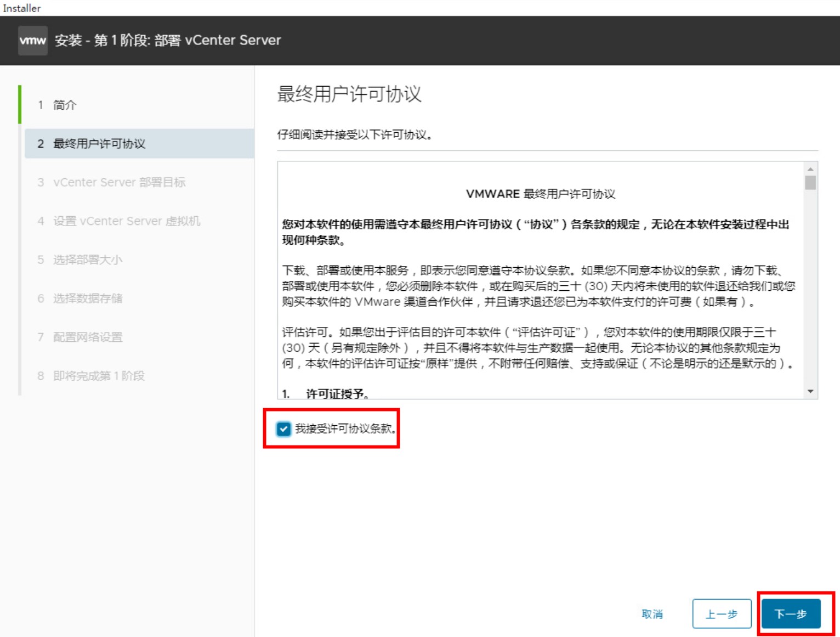The image size is (840, 637).
Task: Click the 许可证授予 section heading
Action: (x=336, y=393)
